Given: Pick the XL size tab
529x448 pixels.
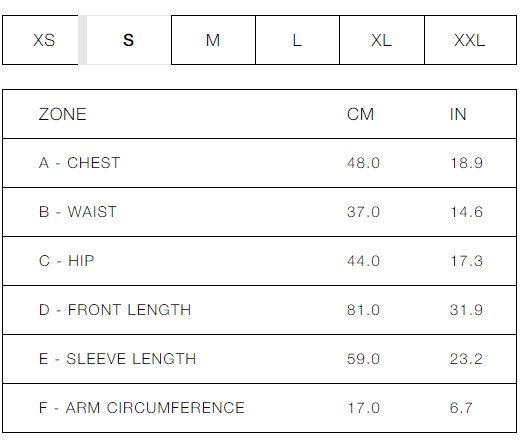Looking at the screenshot, I should 382,40.
